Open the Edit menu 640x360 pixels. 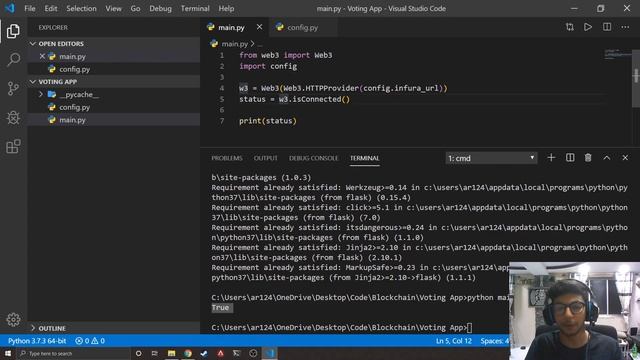(51, 9)
